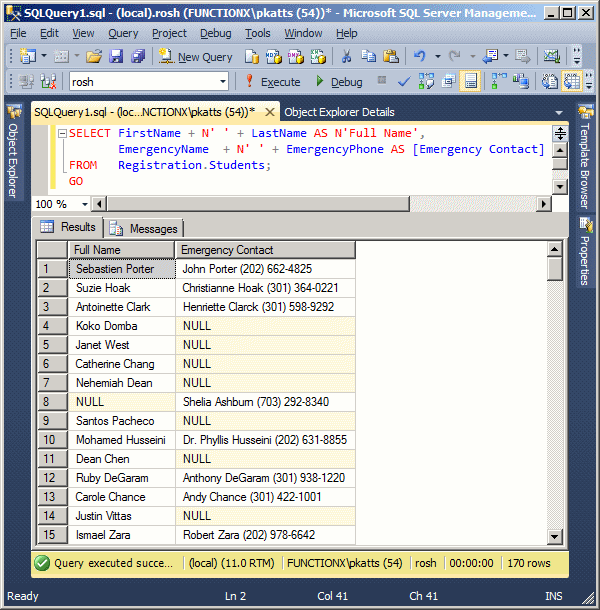Open Project menu
The width and height of the screenshot is (600, 610).
coord(169,33)
